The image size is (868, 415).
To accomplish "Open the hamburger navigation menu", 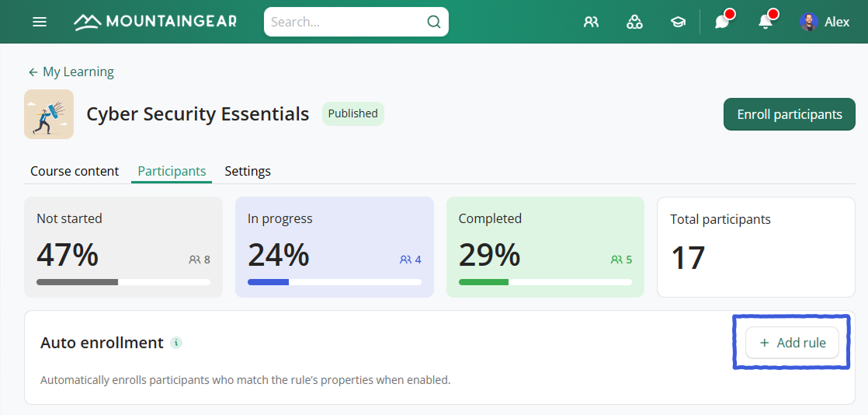I will pyautogui.click(x=40, y=22).
